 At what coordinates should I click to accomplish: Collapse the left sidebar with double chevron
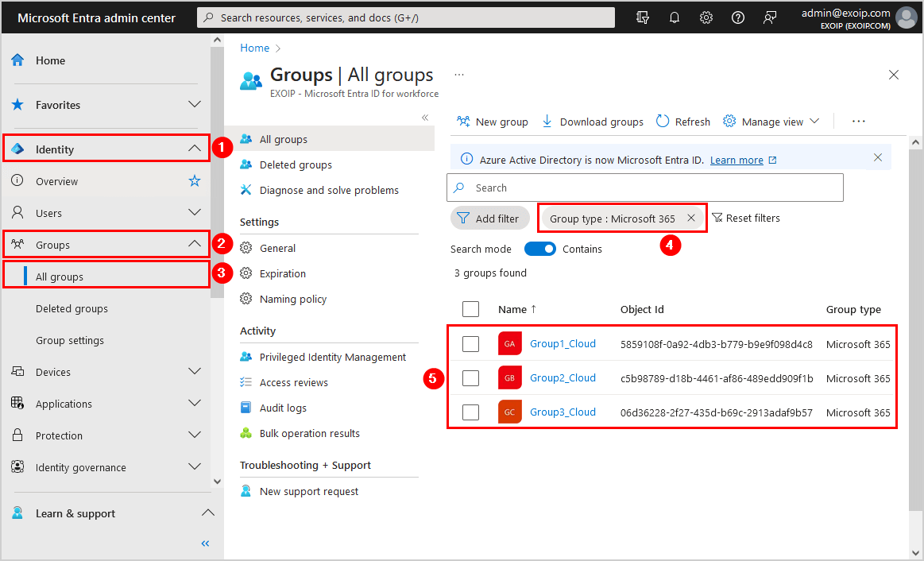pos(205,544)
